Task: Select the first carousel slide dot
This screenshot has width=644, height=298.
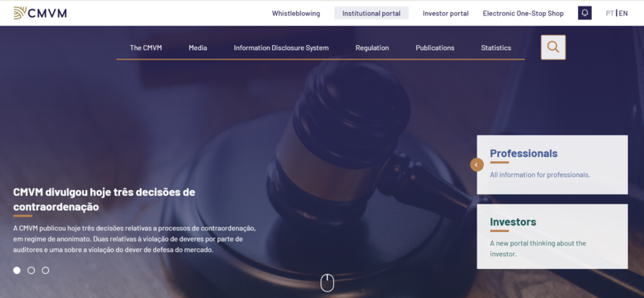Action: pyautogui.click(x=17, y=270)
